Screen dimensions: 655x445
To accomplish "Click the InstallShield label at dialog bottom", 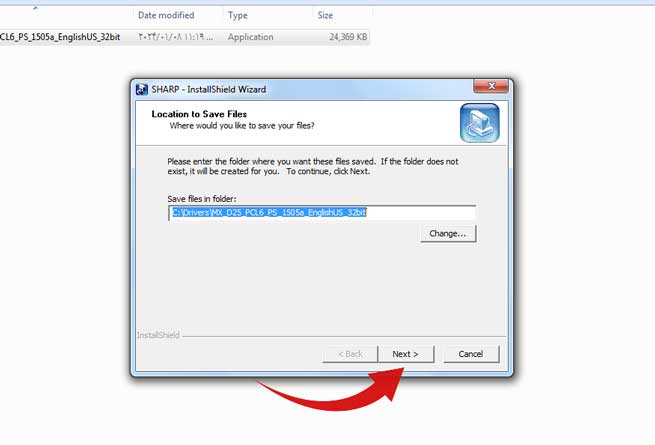I will pos(158,335).
